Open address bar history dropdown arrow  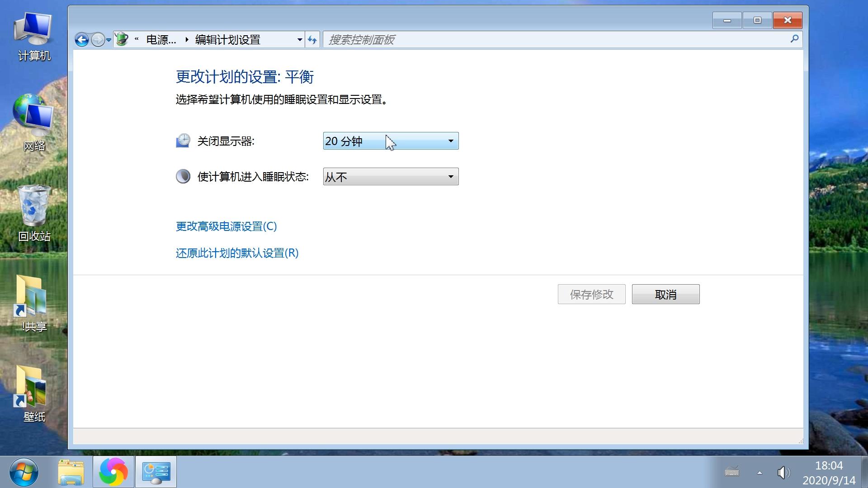click(299, 40)
